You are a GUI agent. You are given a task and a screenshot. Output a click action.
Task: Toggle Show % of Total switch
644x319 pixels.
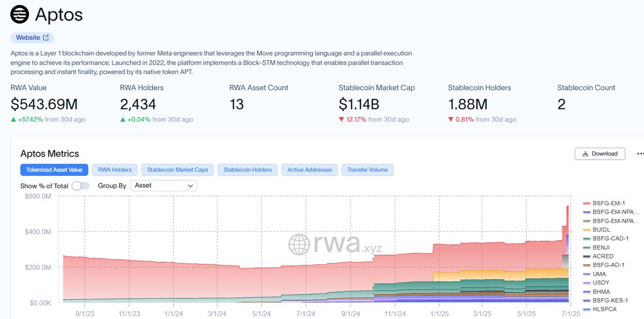[x=80, y=186]
